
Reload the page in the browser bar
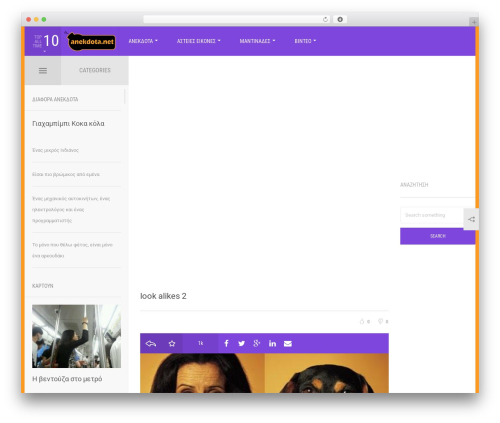325,19
